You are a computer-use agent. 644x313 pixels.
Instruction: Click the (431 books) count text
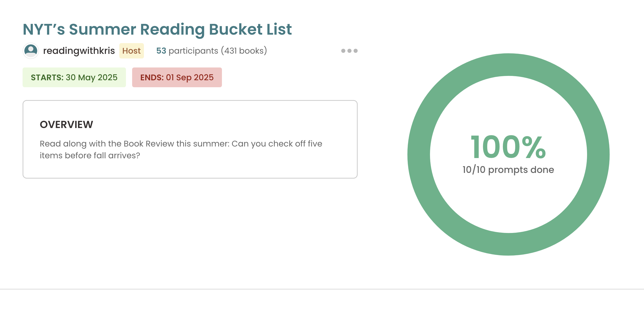click(x=244, y=51)
